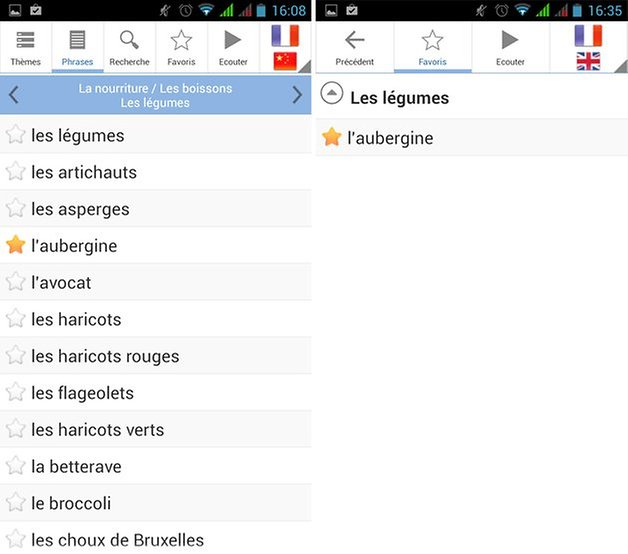Screen dimensions: 628x554
Task: Select the phrase 'la betterave'
Action: pyautogui.click(x=76, y=467)
